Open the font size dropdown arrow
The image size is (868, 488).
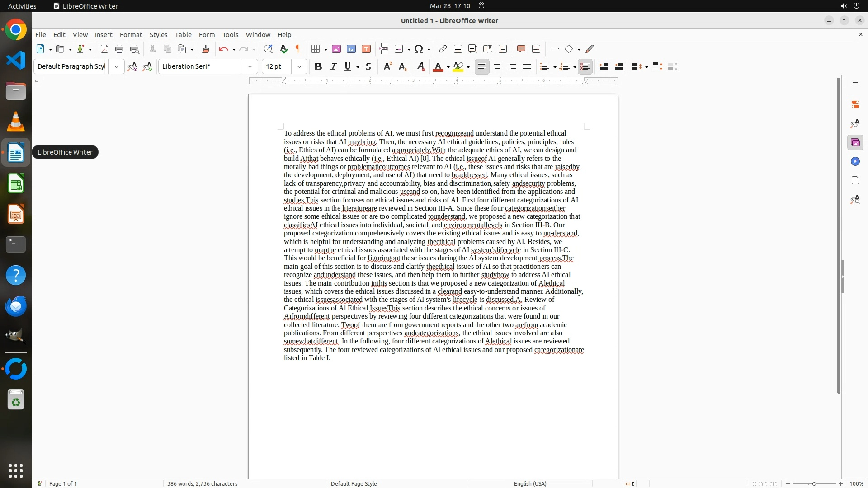coord(299,66)
